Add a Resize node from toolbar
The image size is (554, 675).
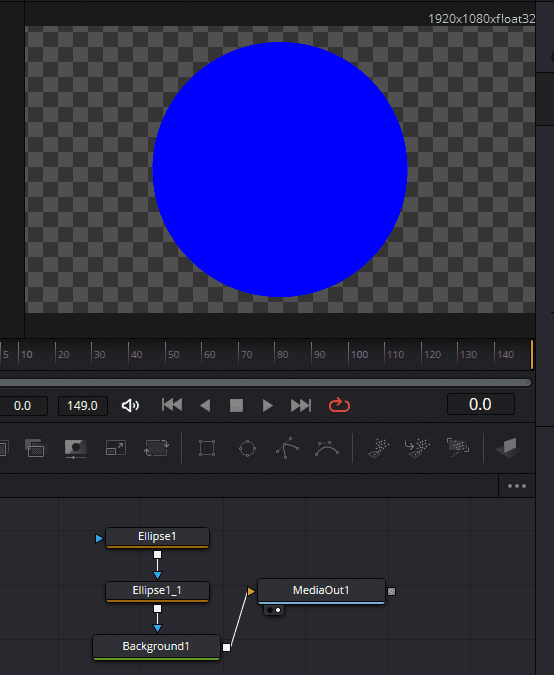[116, 448]
